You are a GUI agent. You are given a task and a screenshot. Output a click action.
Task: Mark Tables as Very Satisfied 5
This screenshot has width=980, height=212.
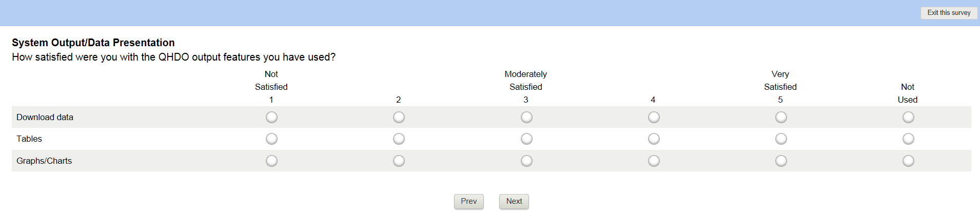pos(781,139)
